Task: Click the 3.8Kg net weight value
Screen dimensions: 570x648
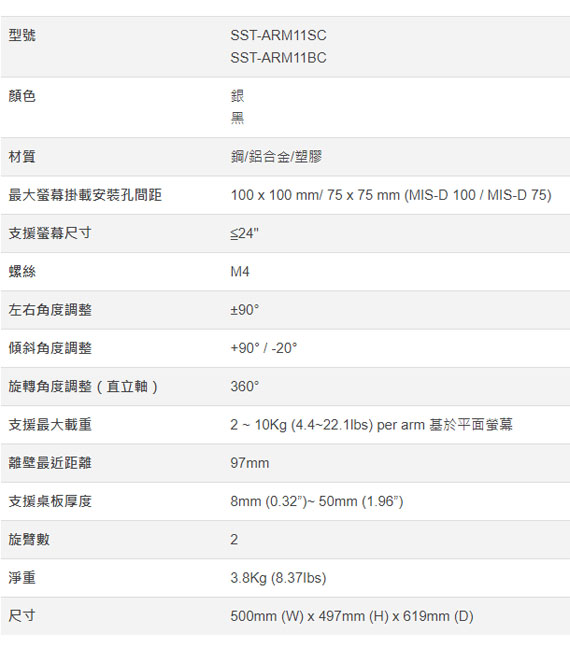Action: point(278,578)
